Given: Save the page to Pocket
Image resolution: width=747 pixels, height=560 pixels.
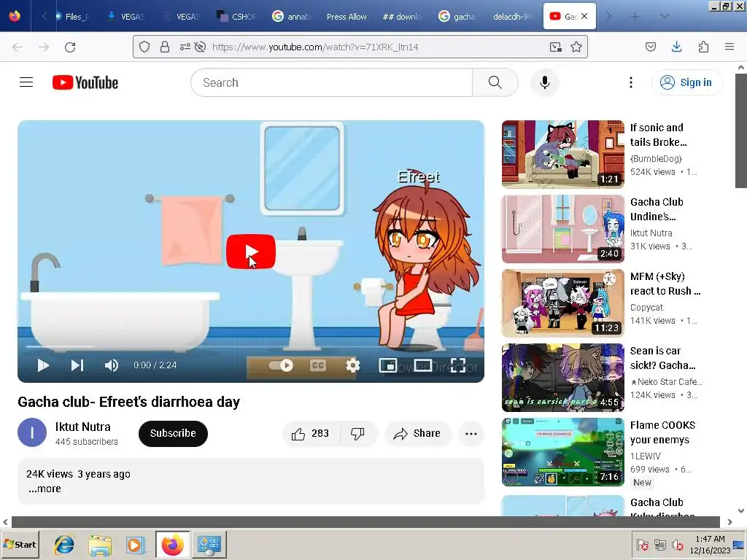Looking at the screenshot, I should point(650,47).
